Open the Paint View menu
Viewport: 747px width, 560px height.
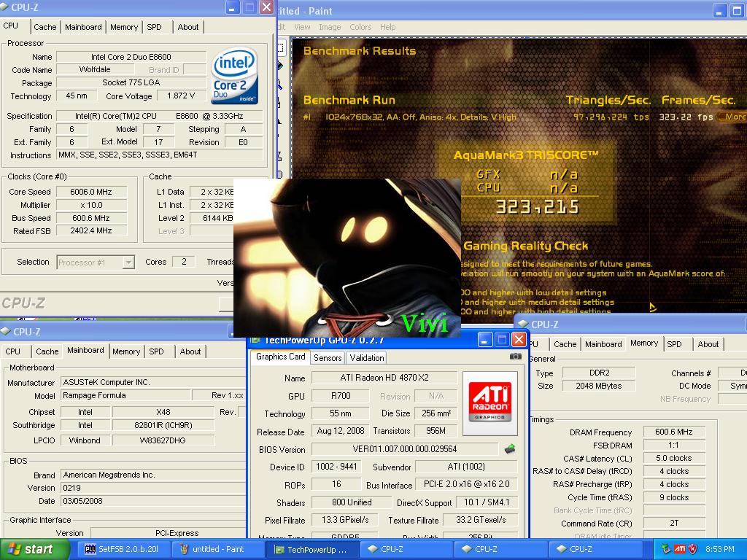[x=302, y=27]
